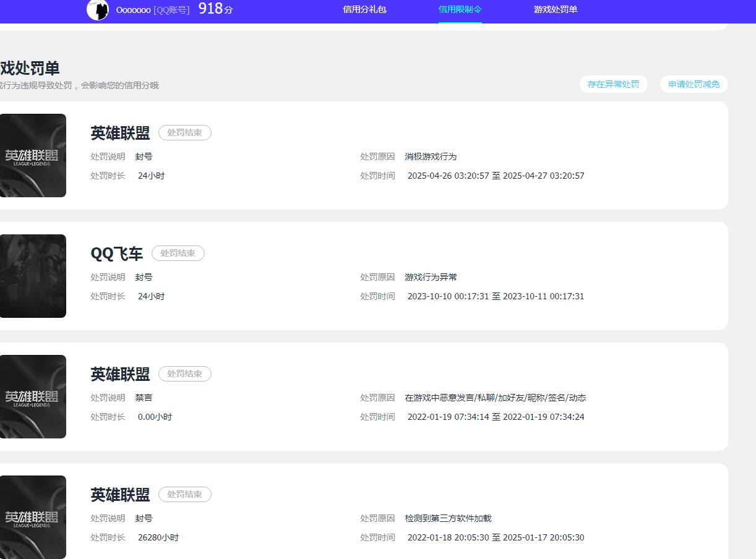Click the user avatar in the header
The height and width of the screenshot is (559, 756).
click(x=98, y=10)
